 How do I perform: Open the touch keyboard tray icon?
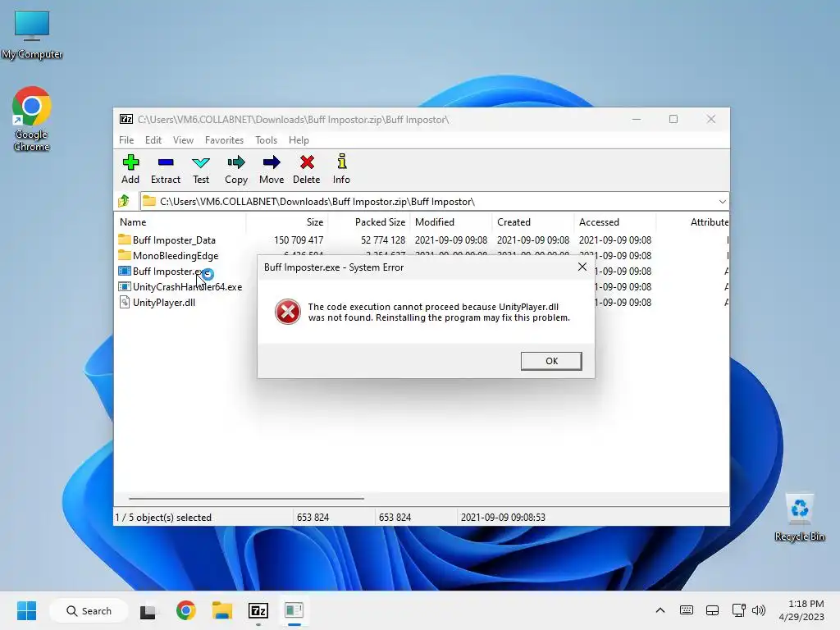coord(687,610)
